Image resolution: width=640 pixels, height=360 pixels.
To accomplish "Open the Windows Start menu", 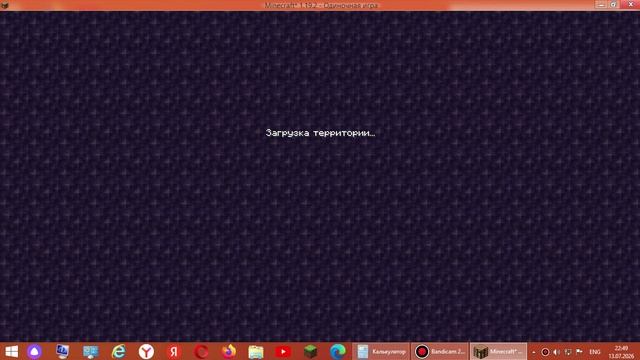I will pyautogui.click(x=11, y=351).
